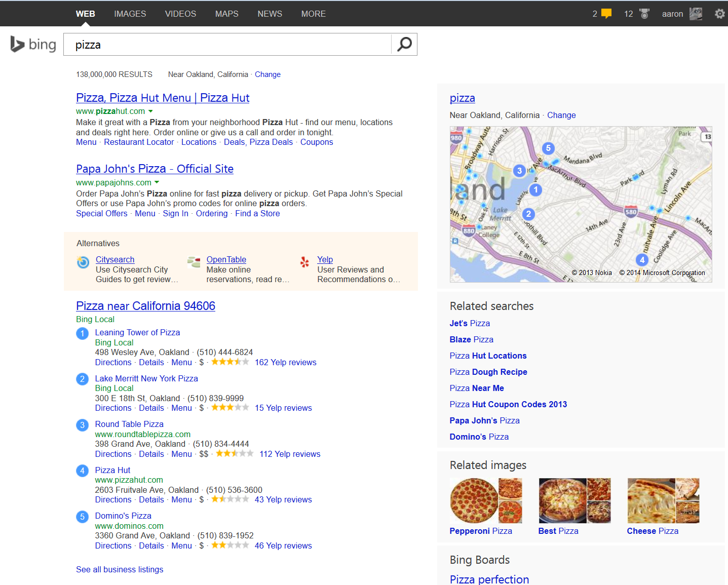Open Restaurant Locator sitelink
The width and height of the screenshot is (728, 585).
click(139, 142)
